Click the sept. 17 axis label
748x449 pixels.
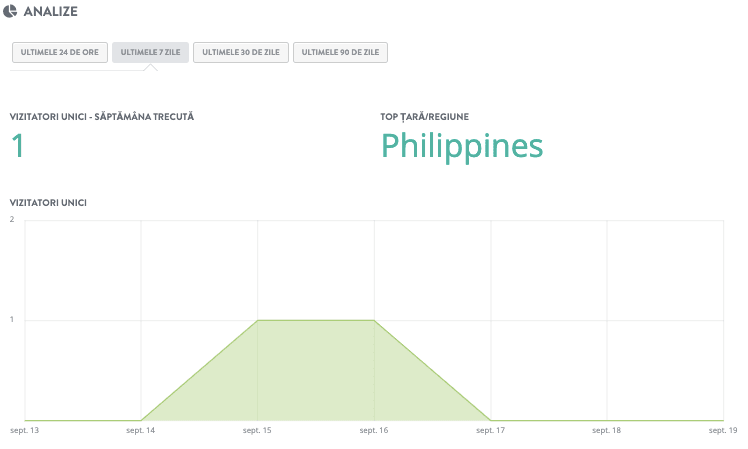point(490,430)
